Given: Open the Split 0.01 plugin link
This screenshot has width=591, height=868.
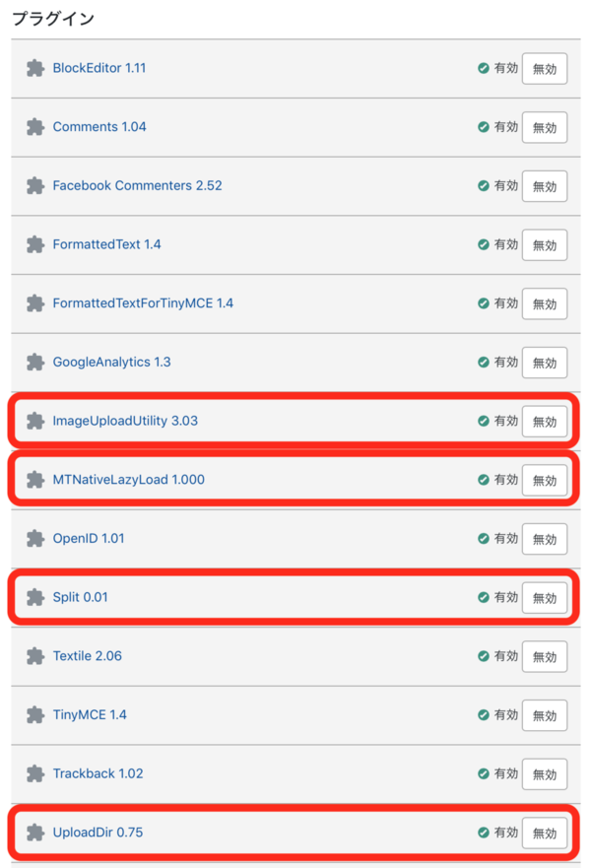Looking at the screenshot, I should click(80, 597).
